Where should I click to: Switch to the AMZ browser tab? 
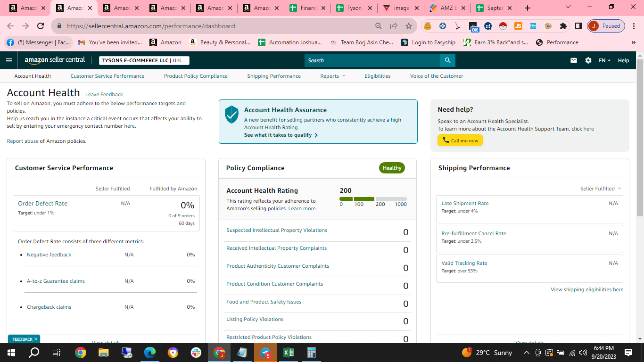point(447,8)
